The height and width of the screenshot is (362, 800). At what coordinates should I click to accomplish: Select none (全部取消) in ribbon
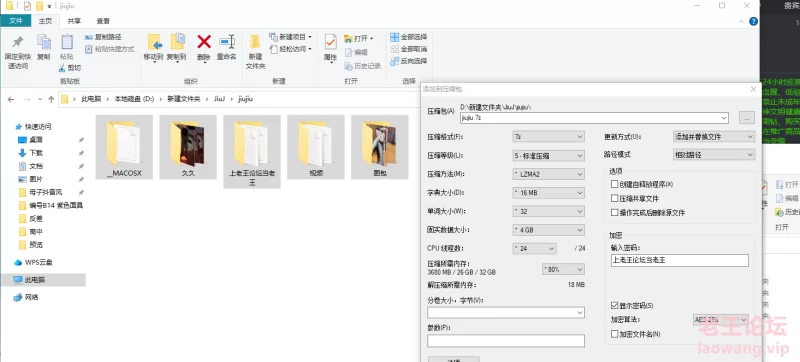pos(409,49)
